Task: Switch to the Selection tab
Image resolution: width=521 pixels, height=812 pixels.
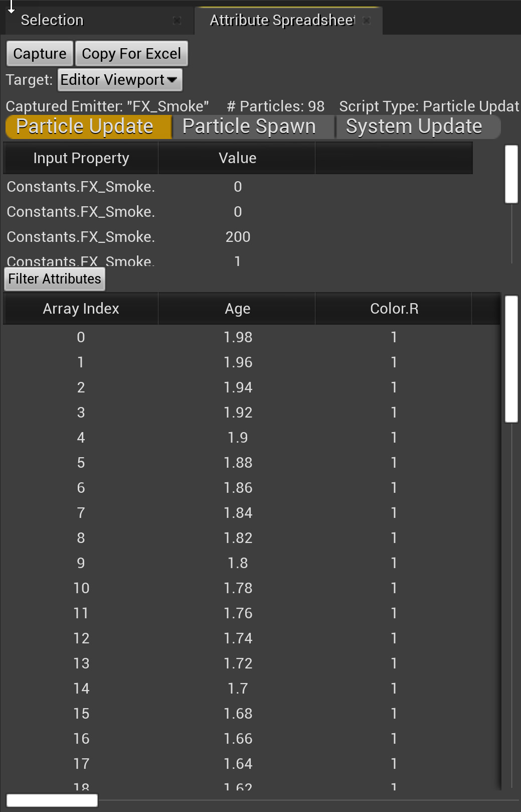Action: pos(52,21)
